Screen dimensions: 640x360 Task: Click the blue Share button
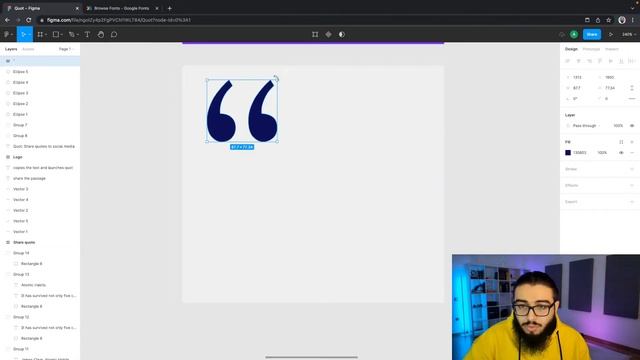pos(592,35)
